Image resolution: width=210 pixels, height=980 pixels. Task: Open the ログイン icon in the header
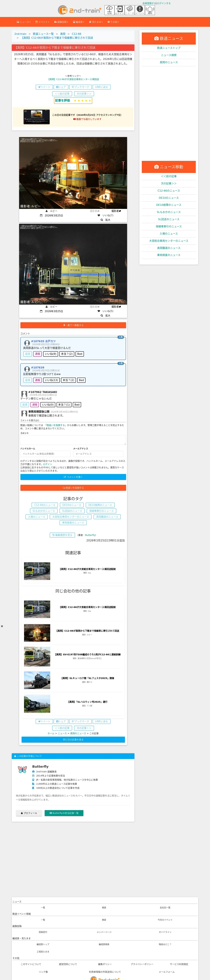[120, 10]
